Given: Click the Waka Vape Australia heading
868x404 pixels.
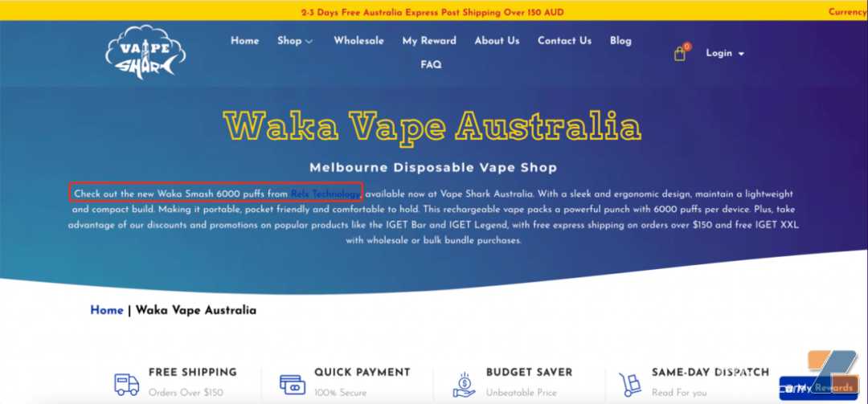Looking at the screenshot, I should point(433,125).
